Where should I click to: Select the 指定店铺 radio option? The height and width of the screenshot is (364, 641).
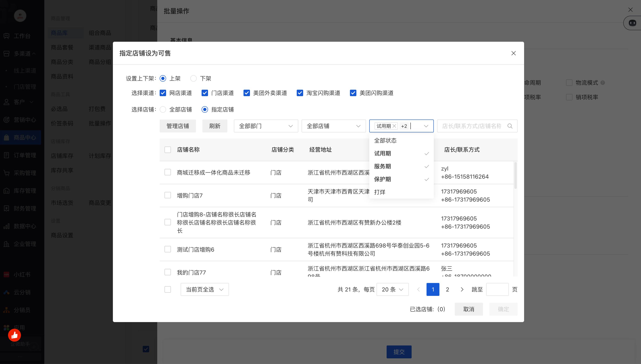[205, 109]
